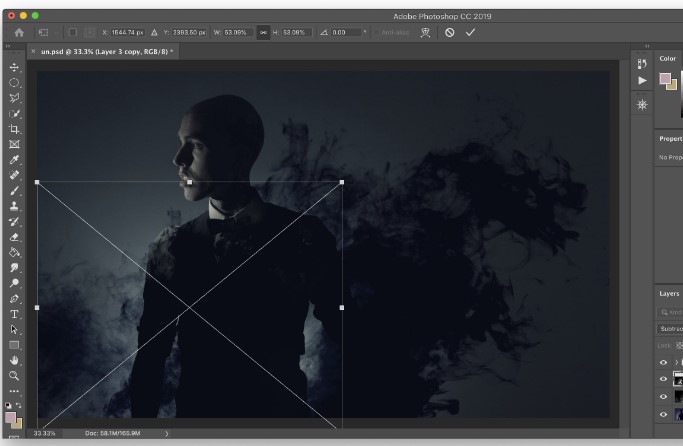
Task: Toggle visibility of the top group layer
Action: [663, 362]
